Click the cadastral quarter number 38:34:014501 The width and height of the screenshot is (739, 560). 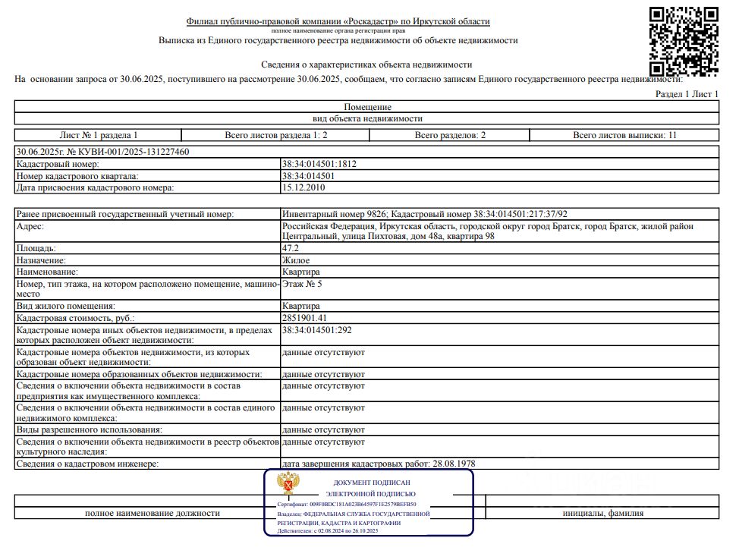[x=308, y=176]
